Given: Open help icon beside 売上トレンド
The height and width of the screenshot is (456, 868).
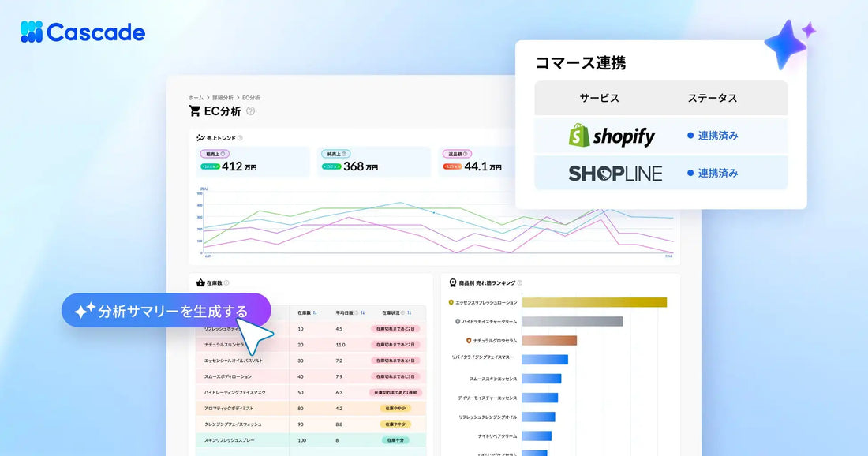Looking at the screenshot, I should (x=240, y=138).
